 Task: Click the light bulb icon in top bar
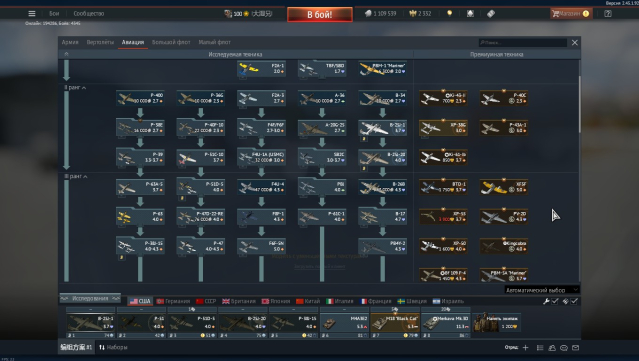(450, 13)
